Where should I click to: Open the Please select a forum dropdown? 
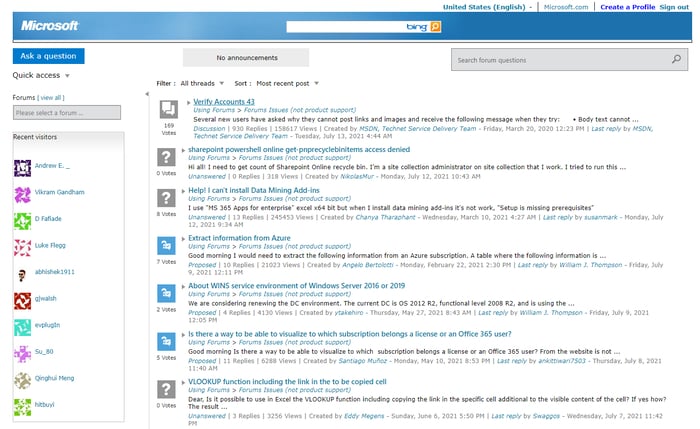[x=67, y=112]
